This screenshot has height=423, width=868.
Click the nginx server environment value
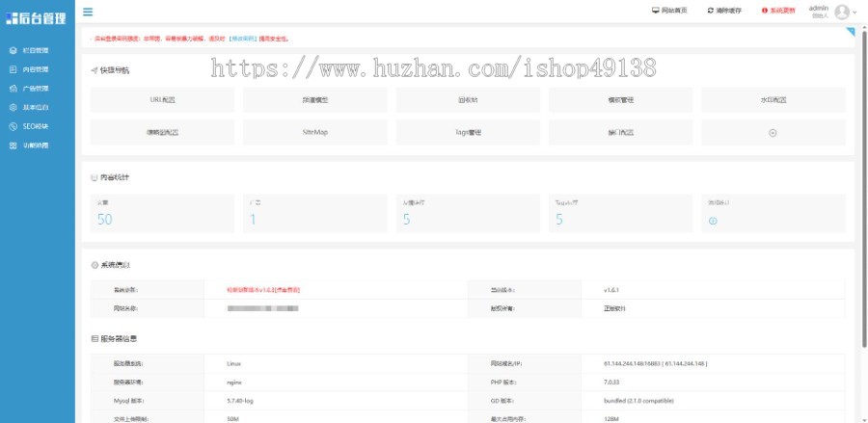click(x=234, y=383)
